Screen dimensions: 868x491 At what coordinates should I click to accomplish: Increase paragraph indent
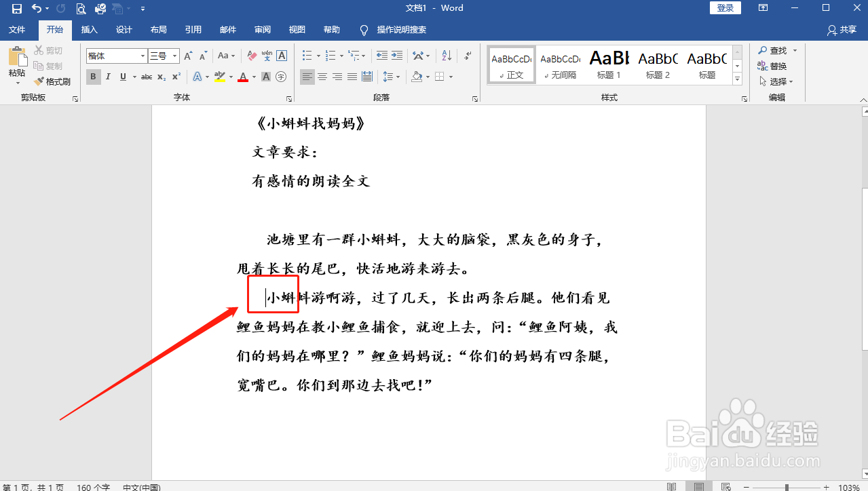click(397, 56)
